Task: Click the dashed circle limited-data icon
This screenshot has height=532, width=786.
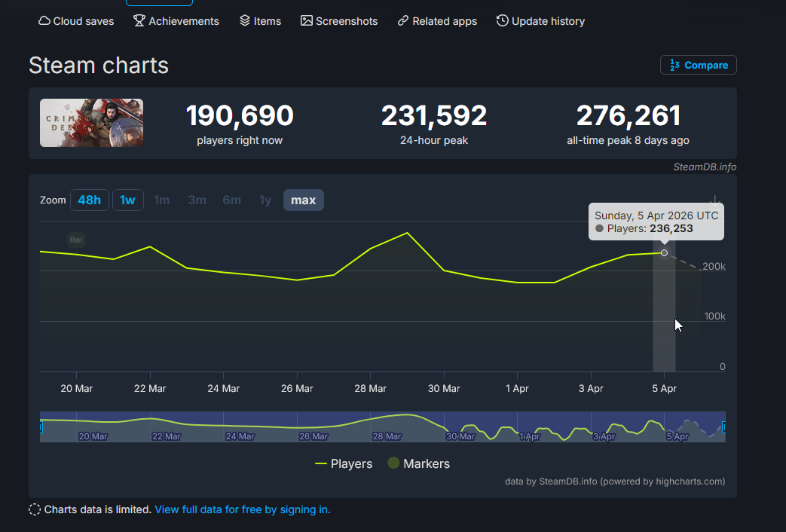Action: [35, 509]
